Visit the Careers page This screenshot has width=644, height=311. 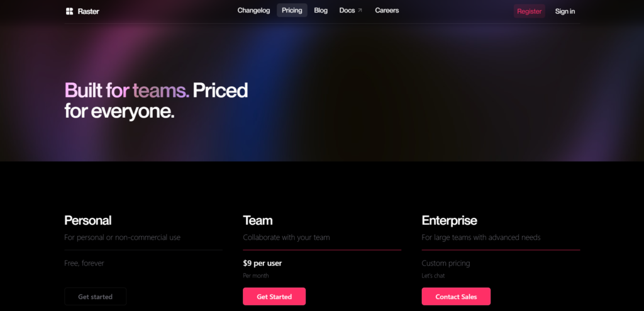click(x=387, y=11)
